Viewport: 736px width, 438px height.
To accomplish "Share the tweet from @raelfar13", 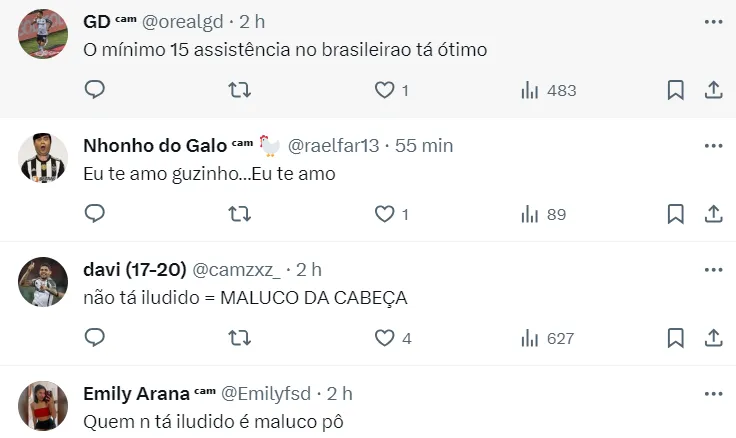I will point(713,214).
